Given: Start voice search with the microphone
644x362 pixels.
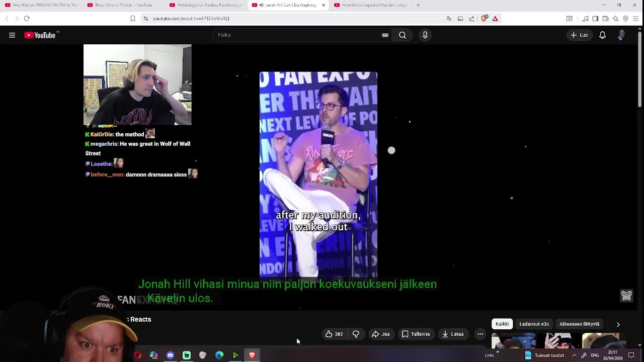Looking at the screenshot, I should click(425, 35).
